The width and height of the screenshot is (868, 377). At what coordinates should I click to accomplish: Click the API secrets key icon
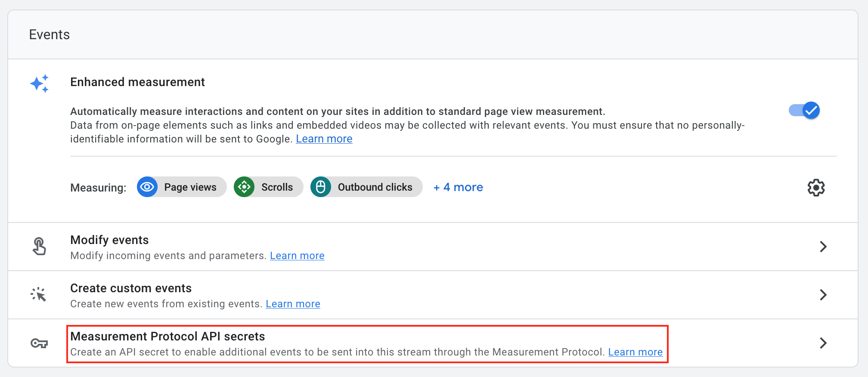[39, 343]
